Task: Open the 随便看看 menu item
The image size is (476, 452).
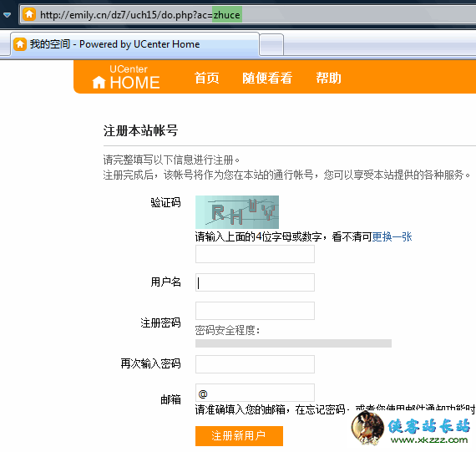Action: coord(267,78)
